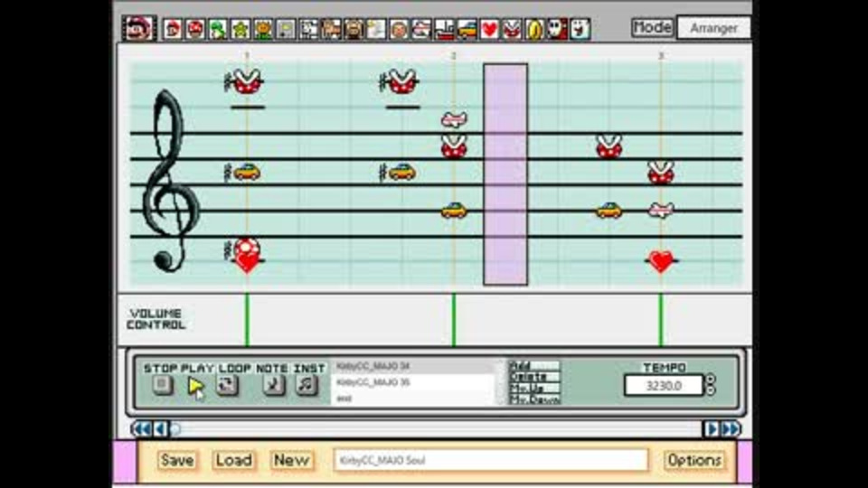Click the airplane note above the staff
This screenshot has height=488, width=868.
coord(454,119)
